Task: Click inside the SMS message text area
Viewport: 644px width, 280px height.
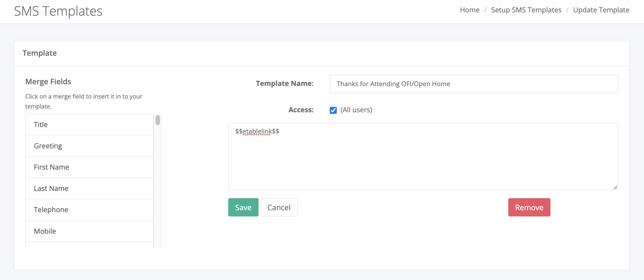Action: (423, 162)
